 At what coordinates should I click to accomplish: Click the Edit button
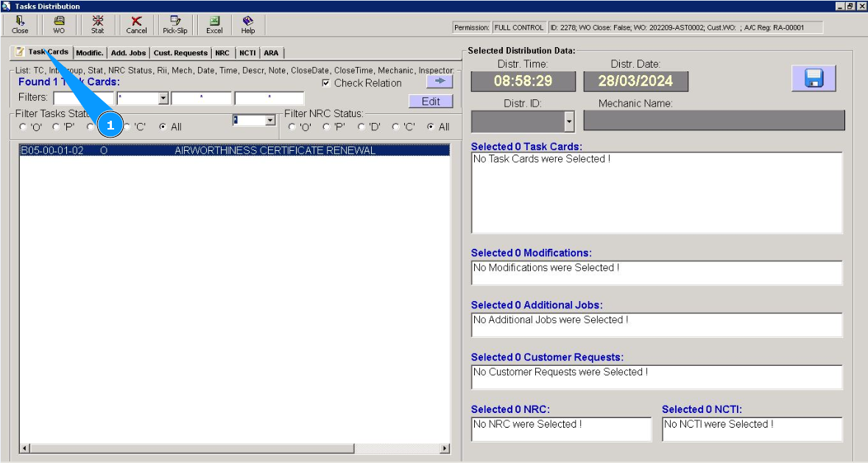click(431, 102)
